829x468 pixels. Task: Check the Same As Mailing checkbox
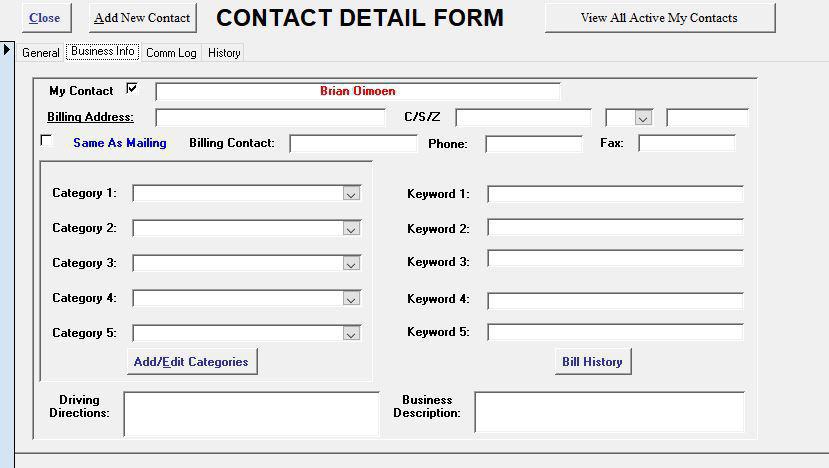pos(46,141)
